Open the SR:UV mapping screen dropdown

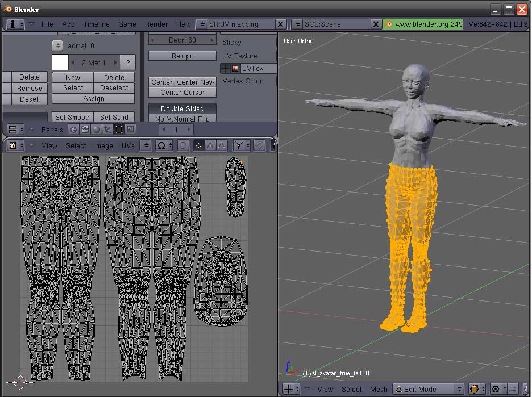(x=202, y=24)
